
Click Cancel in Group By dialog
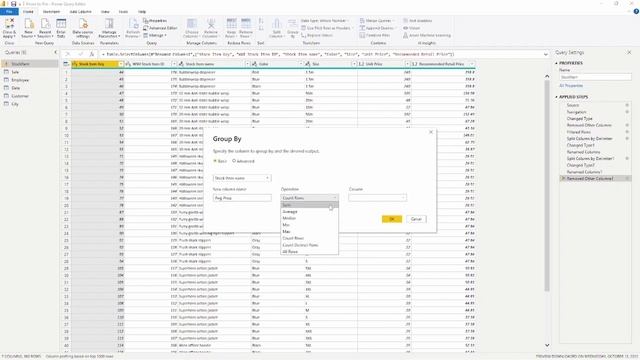point(416,219)
